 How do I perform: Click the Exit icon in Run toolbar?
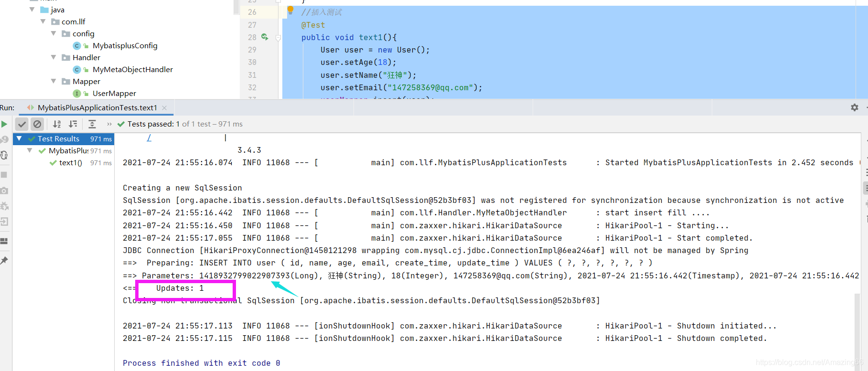tap(4, 222)
